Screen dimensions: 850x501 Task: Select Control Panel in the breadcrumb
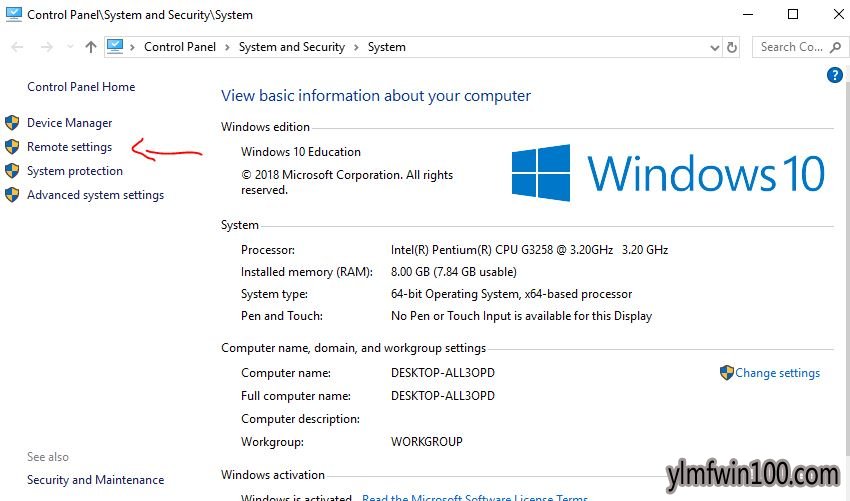pyautogui.click(x=180, y=47)
